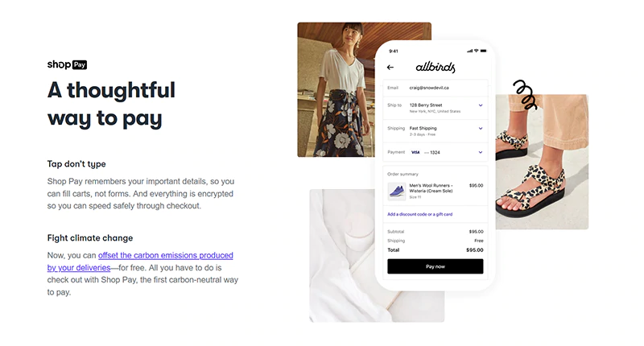Click Add a discount code link
This screenshot has height=346, width=644.
point(419,214)
